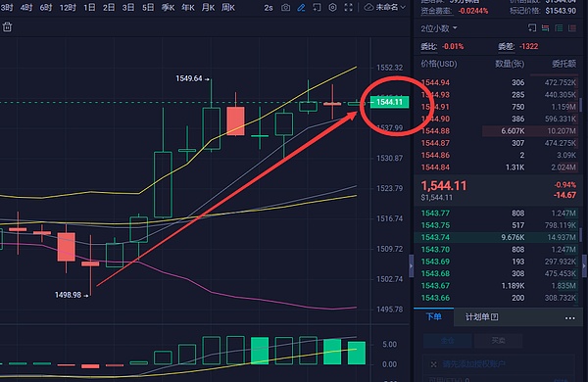588x382 pixels.
Task: Click the 资金费率 label
Action: pyautogui.click(x=436, y=11)
